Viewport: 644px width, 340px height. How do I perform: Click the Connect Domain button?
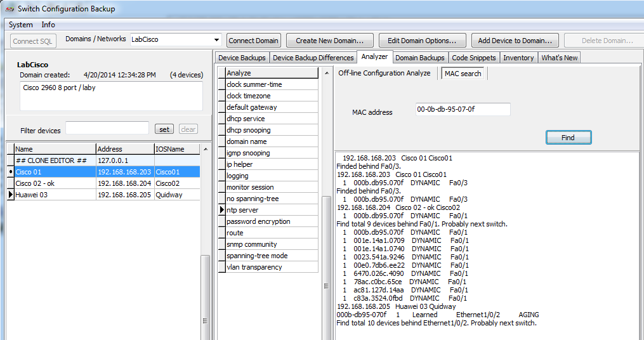pos(253,41)
